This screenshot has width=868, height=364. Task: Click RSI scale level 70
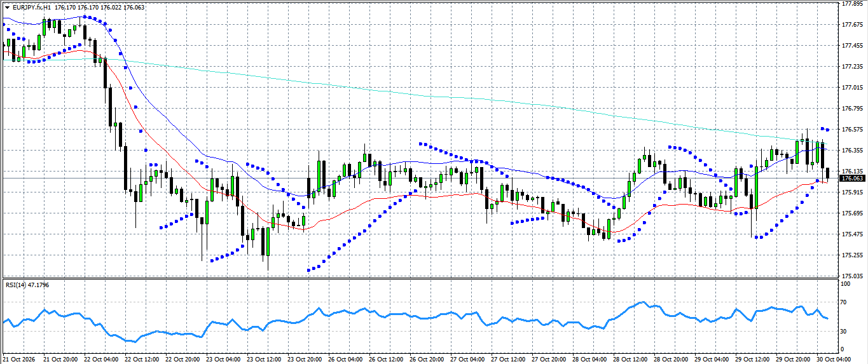844,303
